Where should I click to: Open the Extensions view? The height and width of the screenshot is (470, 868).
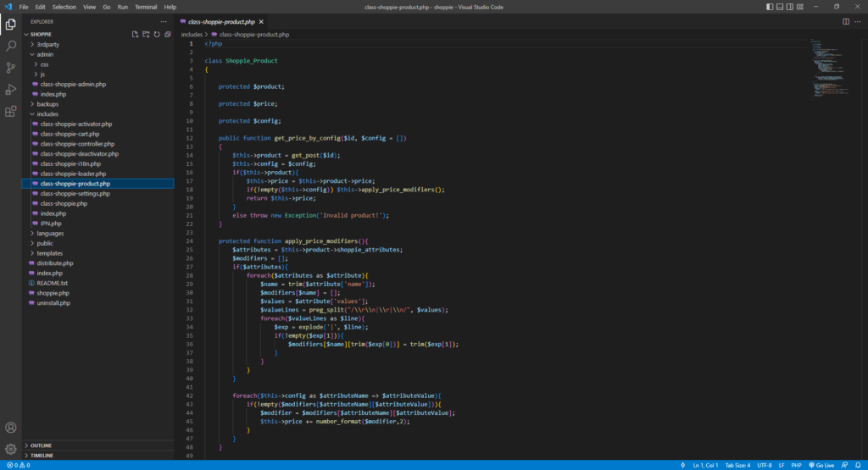click(x=10, y=112)
